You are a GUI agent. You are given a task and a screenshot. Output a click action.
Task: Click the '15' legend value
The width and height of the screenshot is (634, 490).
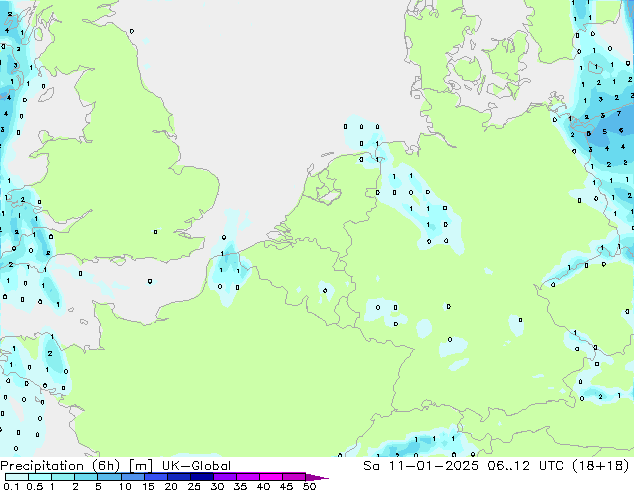[148, 486]
